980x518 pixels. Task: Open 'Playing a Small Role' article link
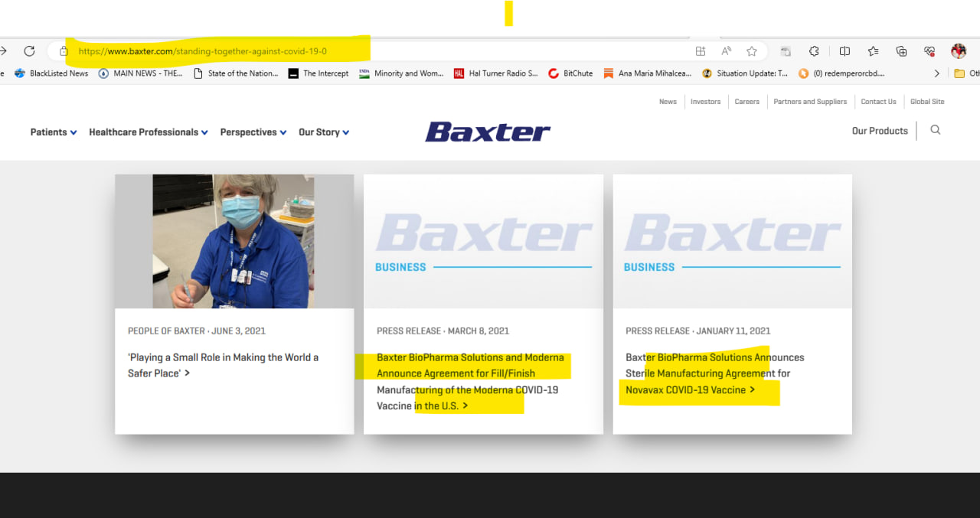click(x=223, y=365)
